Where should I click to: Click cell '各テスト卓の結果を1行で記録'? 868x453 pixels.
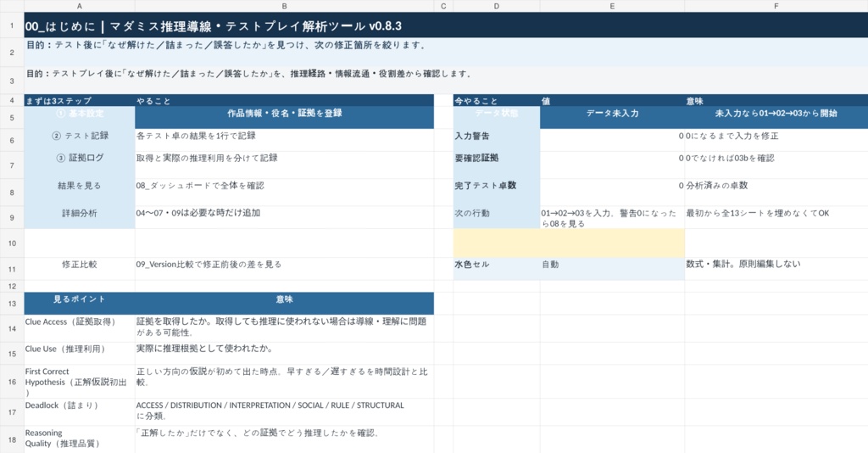(284, 140)
